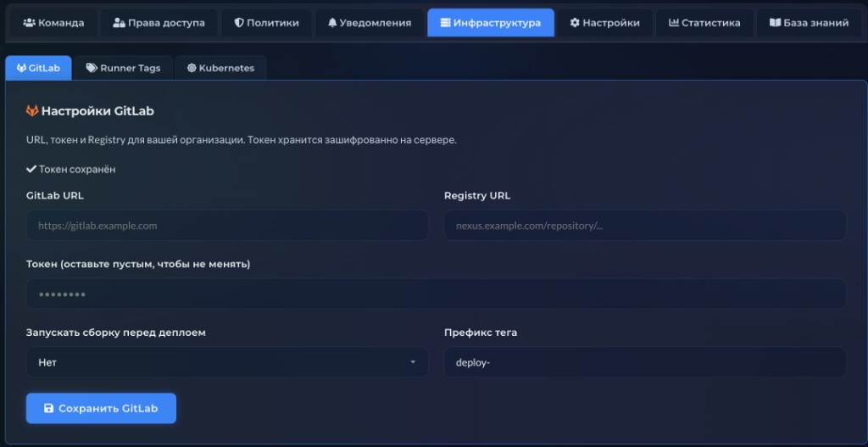Click the Настройки GitLab heading text
Viewport: 868px width, 447px height.
pyautogui.click(x=97, y=111)
